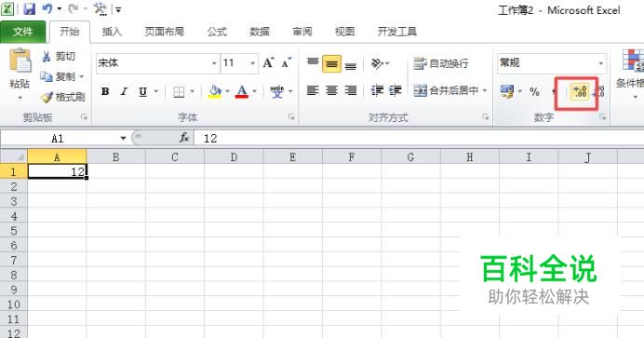Toggle middle vertical alignment
The image size is (644, 338).
click(x=332, y=63)
